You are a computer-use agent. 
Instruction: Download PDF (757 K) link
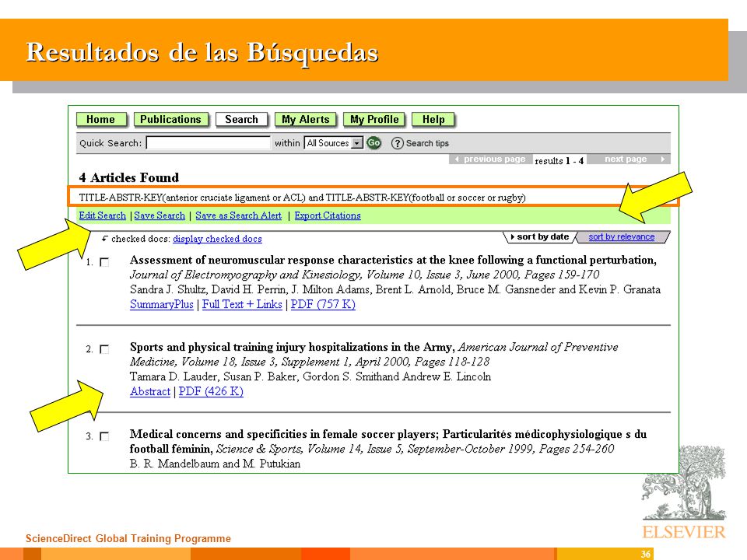point(323,305)
